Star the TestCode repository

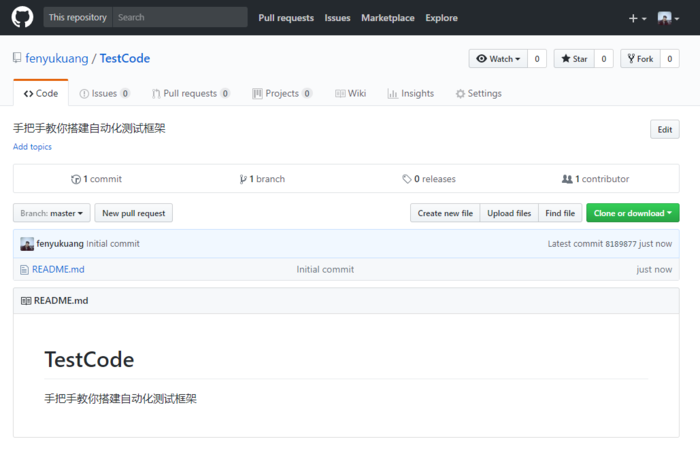pos(574,59)
